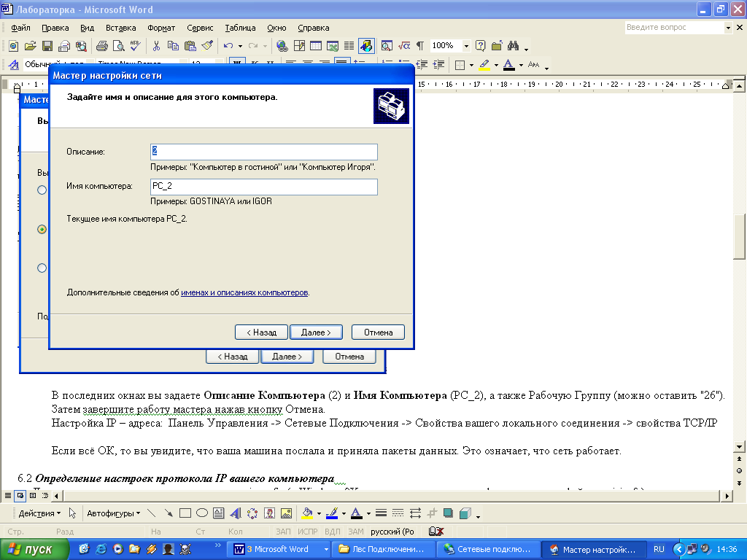Apply Shadow Style from the drawing toolbar
This screenshot has height=560, width=747.
[x=449, y=513]
